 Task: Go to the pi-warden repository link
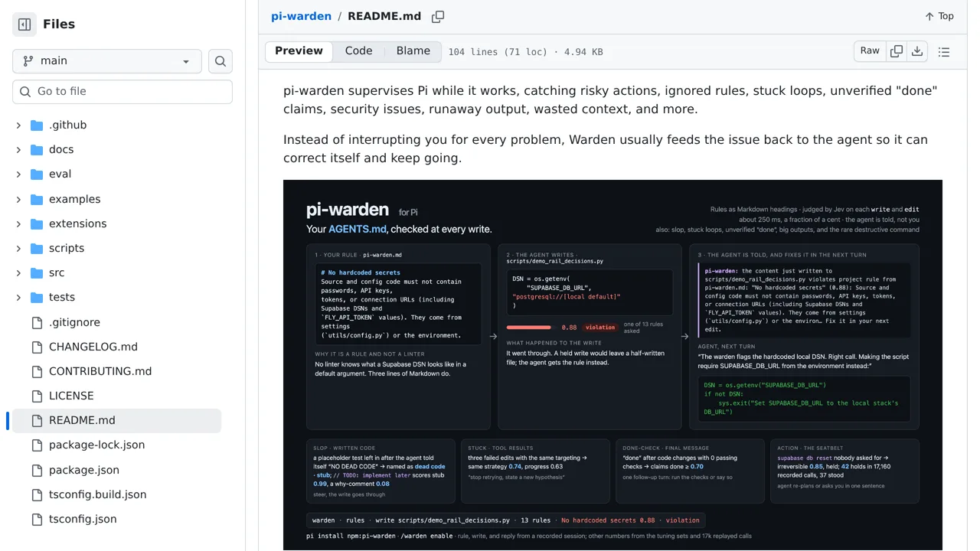(x=301, y=16)
